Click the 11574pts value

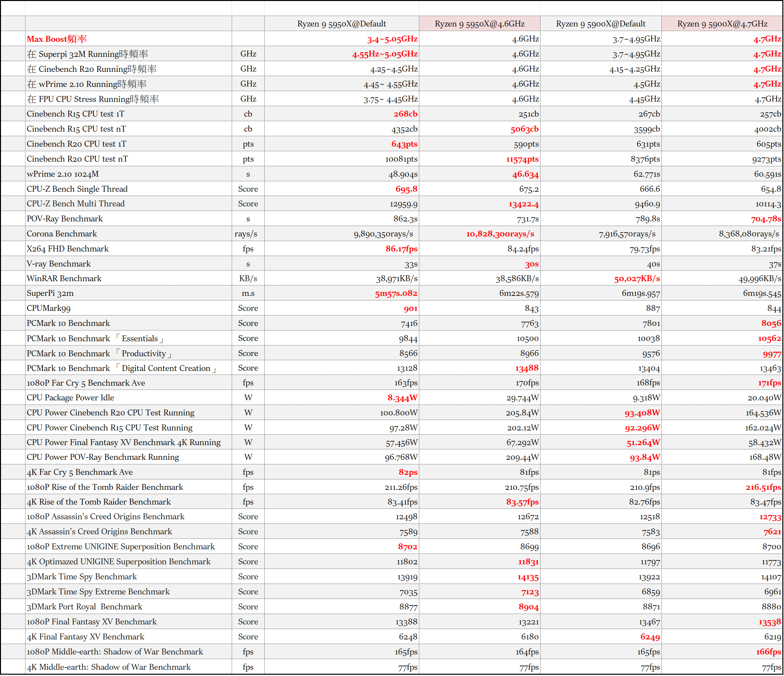click(522, 159)
